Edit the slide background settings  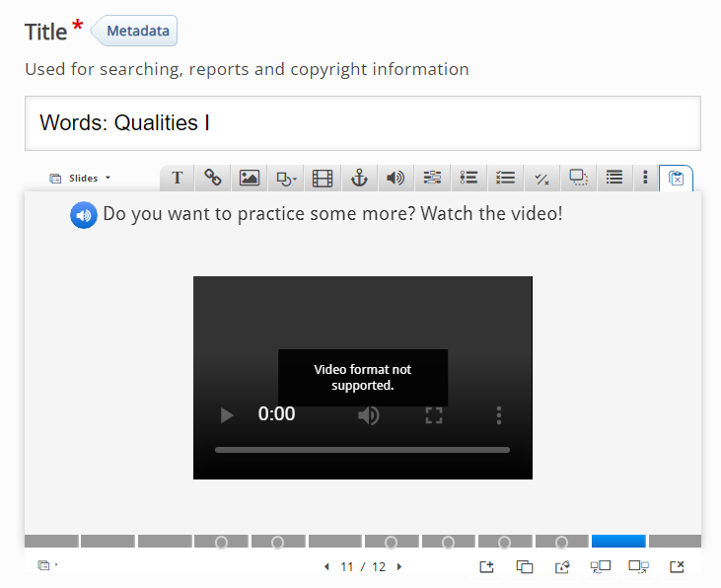[x=562, y=567]
